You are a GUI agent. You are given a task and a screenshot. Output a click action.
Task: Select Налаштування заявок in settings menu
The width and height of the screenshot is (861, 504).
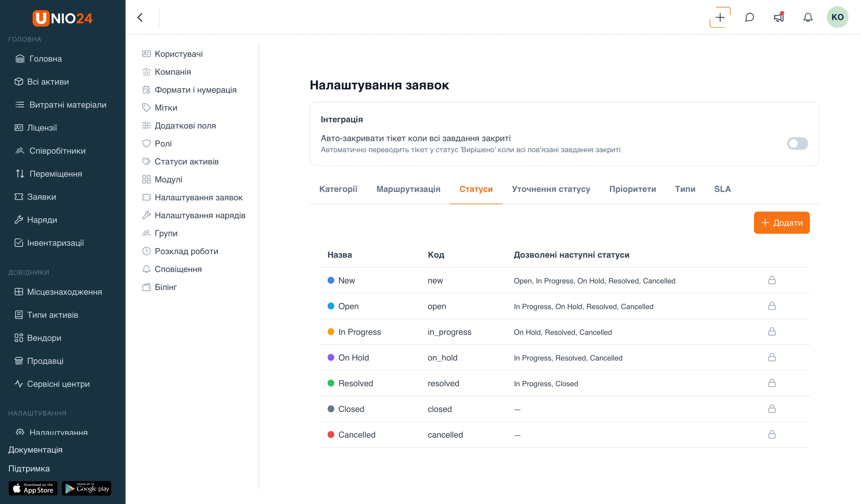coord(192,198)
